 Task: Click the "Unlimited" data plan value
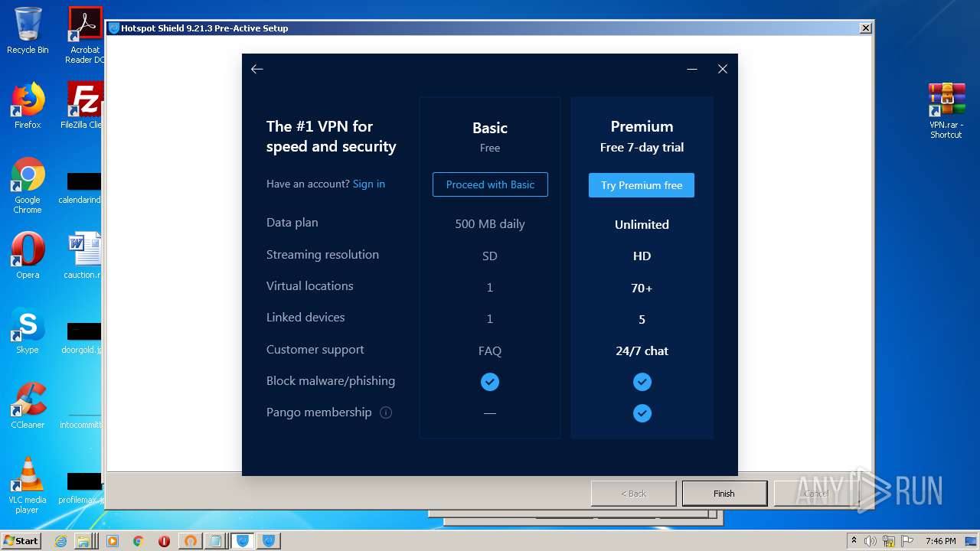coord(642,224)
